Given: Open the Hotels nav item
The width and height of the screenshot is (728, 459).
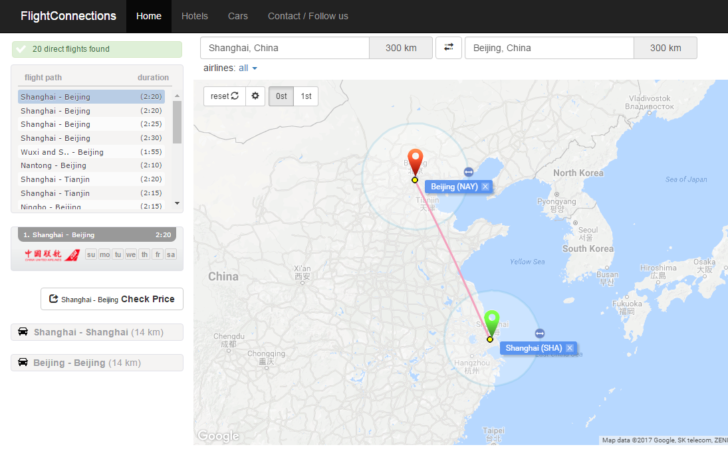Looking at the screenshot, I should [x=195, y=16].
